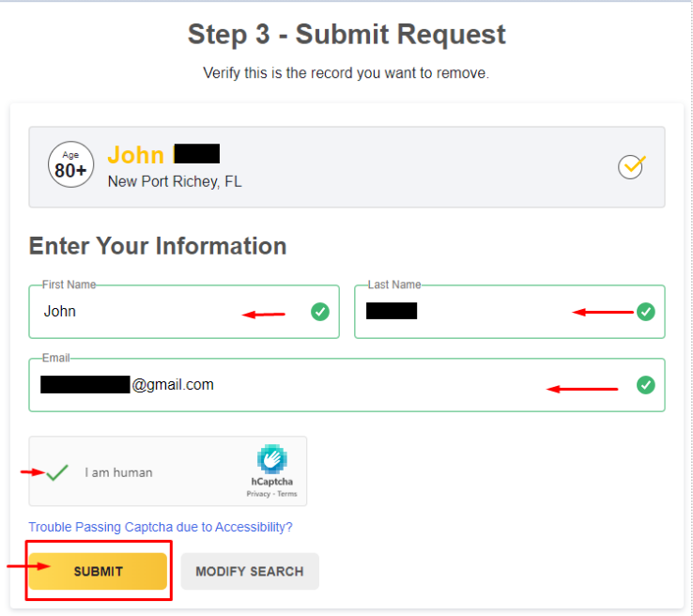
Task: Check the "I am human" captcha box
Action: click(x=58, y=472)
